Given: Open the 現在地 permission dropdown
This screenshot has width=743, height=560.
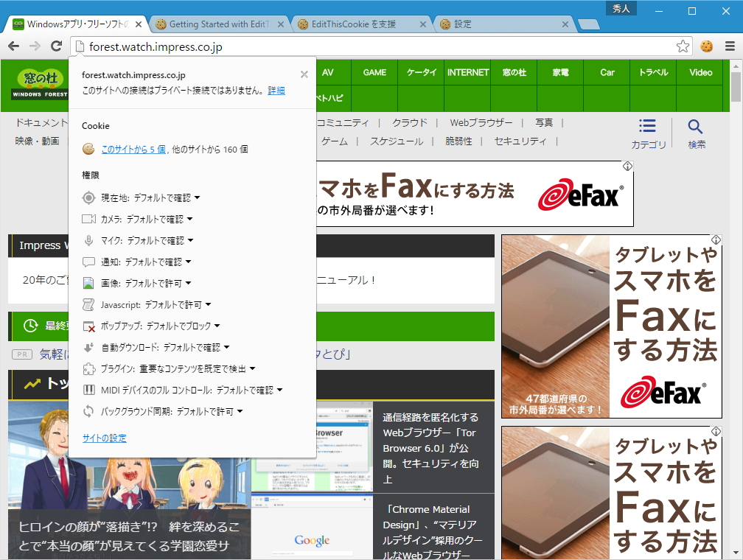Looking at the screenshot, I should pos(197,197).
